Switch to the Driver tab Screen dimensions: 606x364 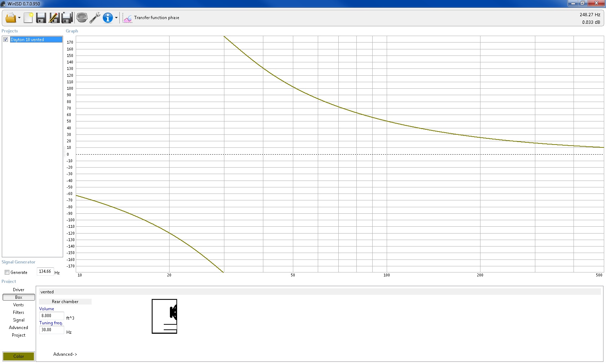[19, 290]
